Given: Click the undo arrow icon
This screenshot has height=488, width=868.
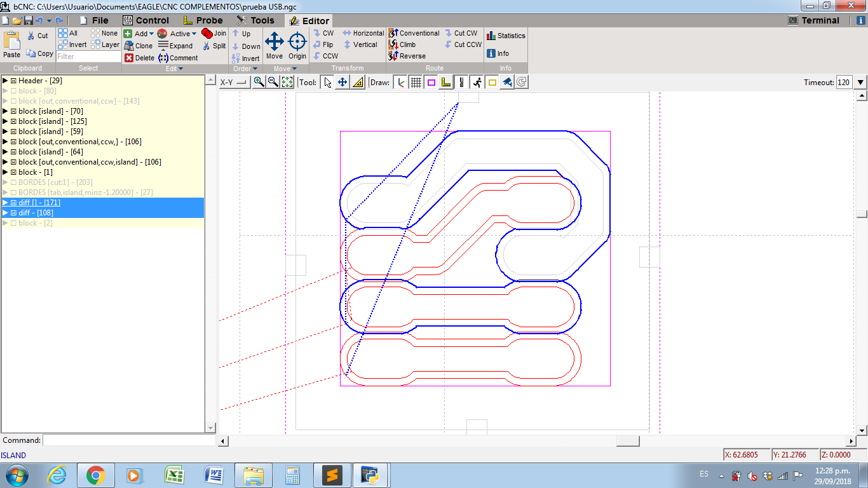Looking at the screenshot, I should click(39, 20).
